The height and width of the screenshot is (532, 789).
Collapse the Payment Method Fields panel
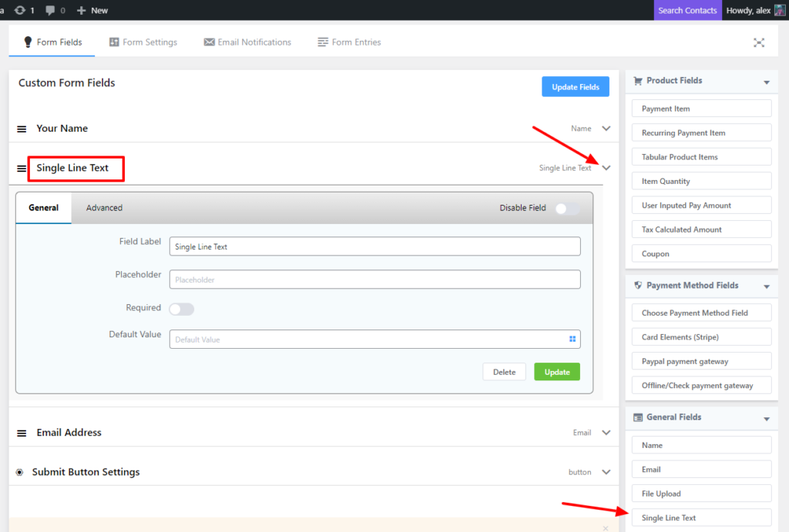(766, 286)
